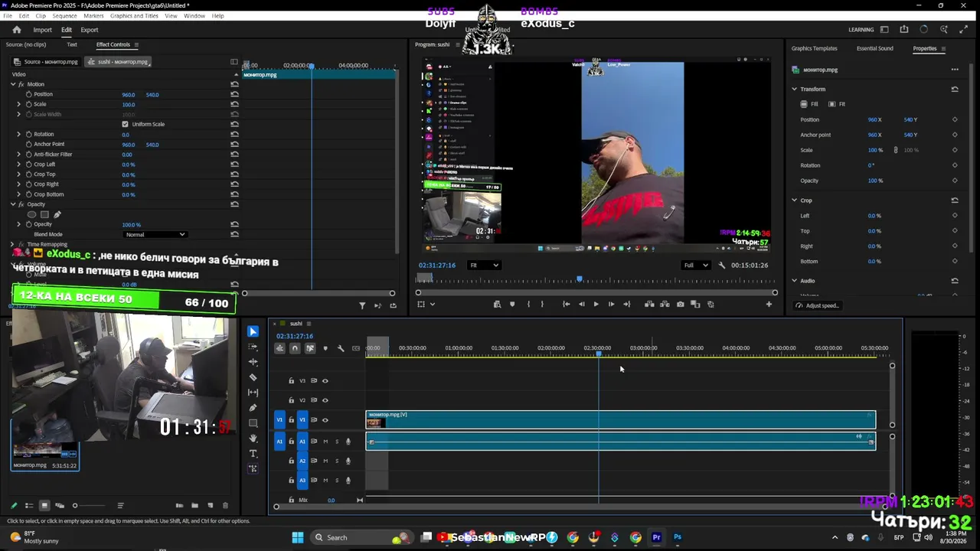The height and width of the screenshot is (551, 980).
Task: Expand Rotation property in Effect Controls
Action: coord(18,134)
